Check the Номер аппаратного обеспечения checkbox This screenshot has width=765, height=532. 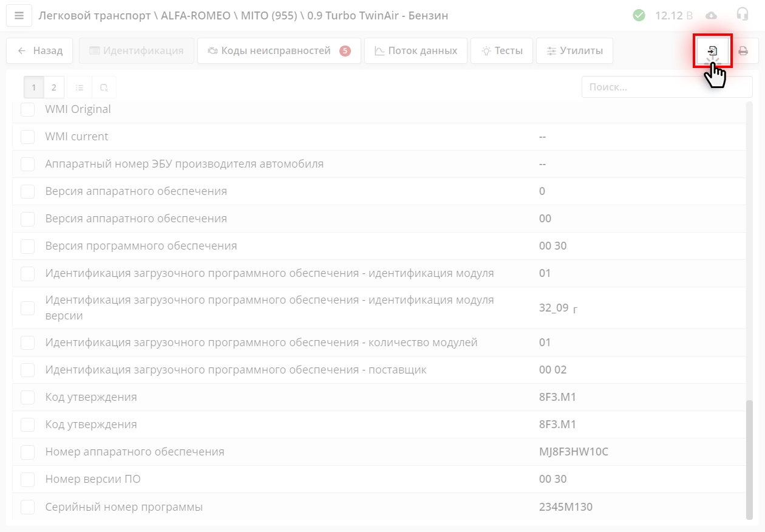tap(27, 452)
